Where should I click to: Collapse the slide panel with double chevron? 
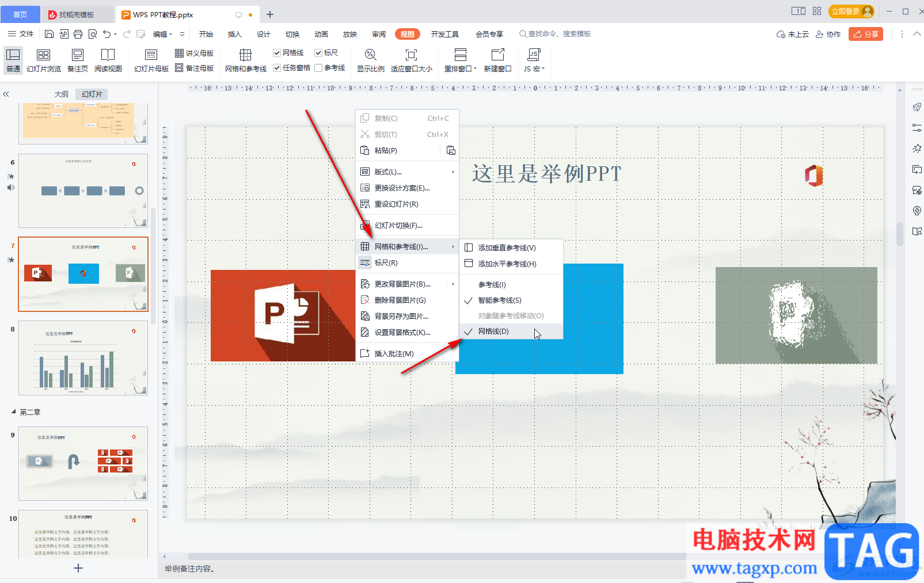(6, 94)
